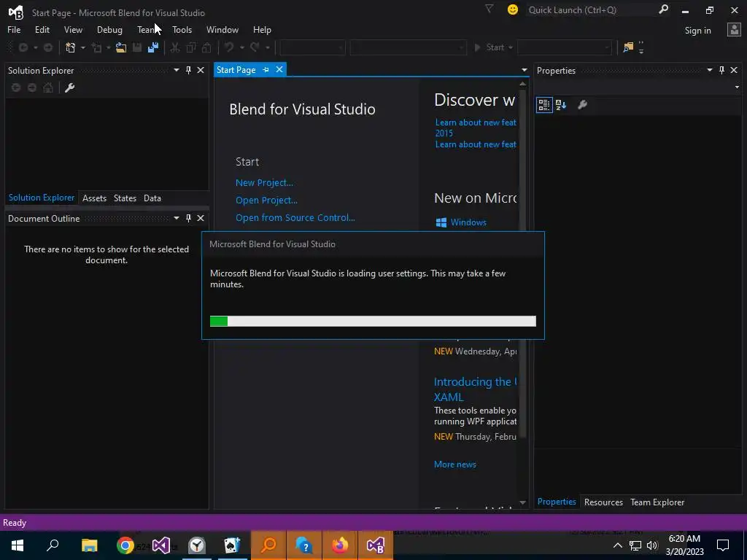Click the Solution Explorer Home icon

pos(48,87)
